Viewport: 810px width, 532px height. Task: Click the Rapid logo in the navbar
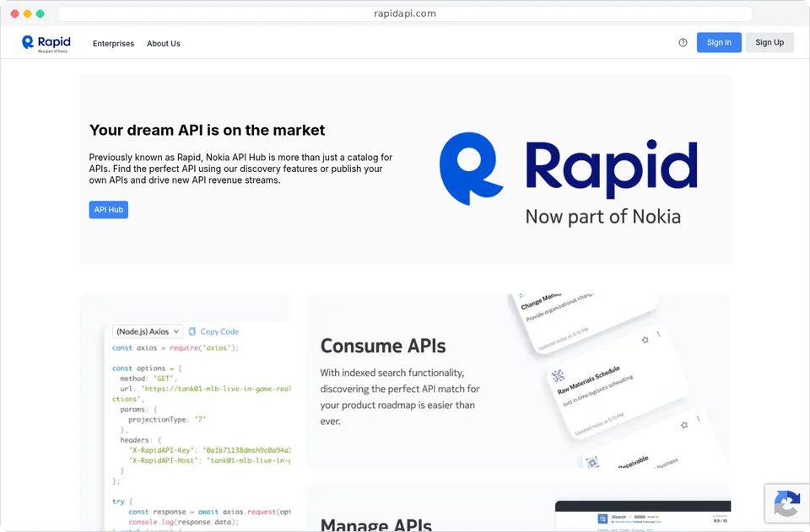(x=46, y=44)
